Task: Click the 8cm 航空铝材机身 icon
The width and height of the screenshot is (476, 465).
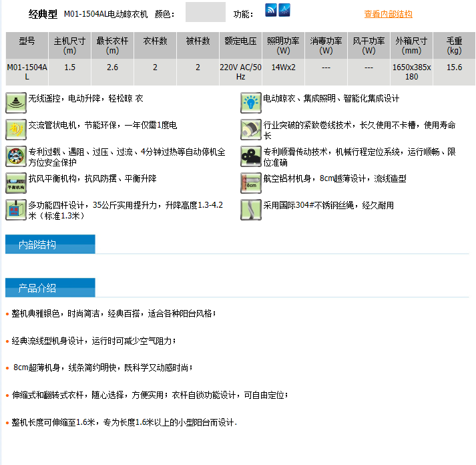Action: point(251,183)
